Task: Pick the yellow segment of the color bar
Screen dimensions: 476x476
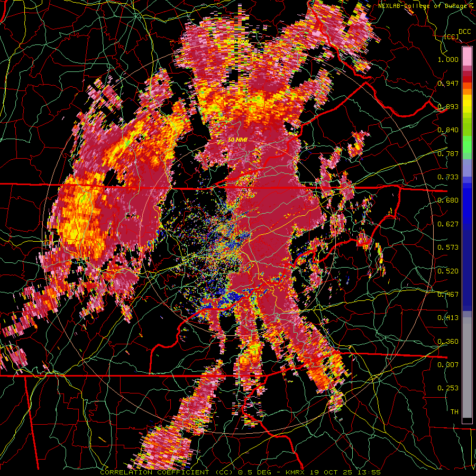Action: tap(467, 104)
